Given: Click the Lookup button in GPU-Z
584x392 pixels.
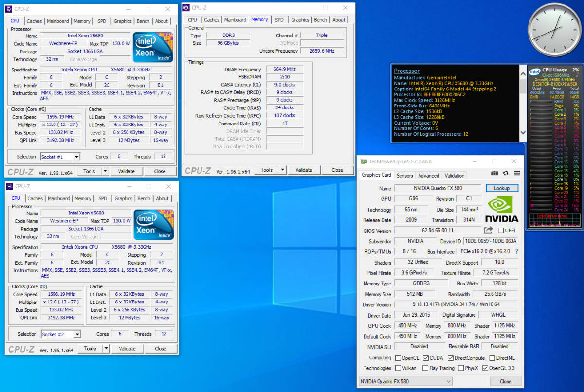Looking at the screenshot, I should pyautogui.click(x=502, y=188).
